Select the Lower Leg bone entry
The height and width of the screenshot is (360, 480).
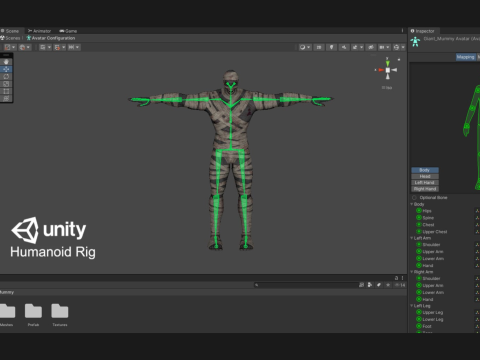pyautogui.click(x=433, y=319)
